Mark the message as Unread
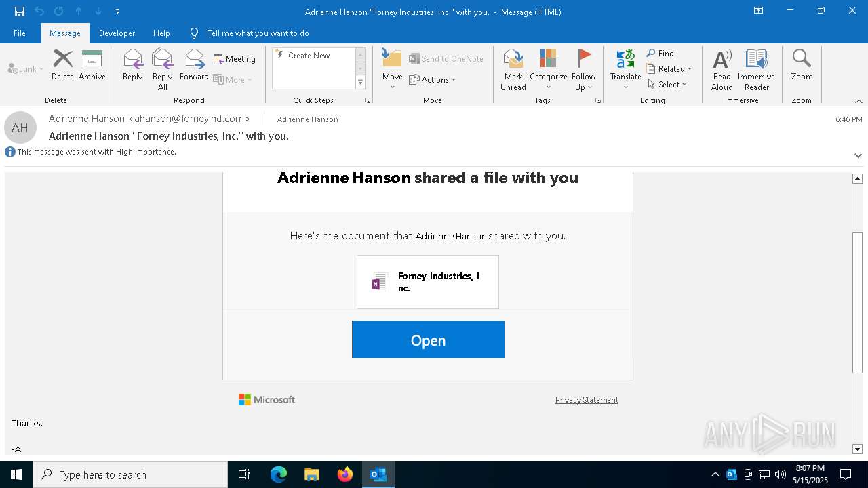This screenshot has height=488, width=868. tap(513, 69)
